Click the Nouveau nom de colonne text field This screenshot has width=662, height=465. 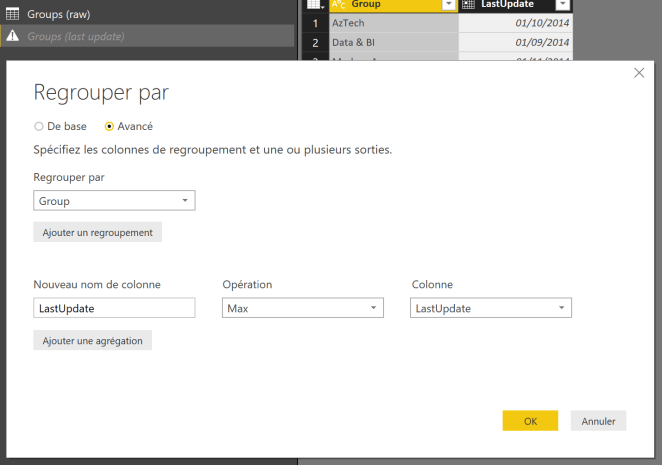pos(114,308)
